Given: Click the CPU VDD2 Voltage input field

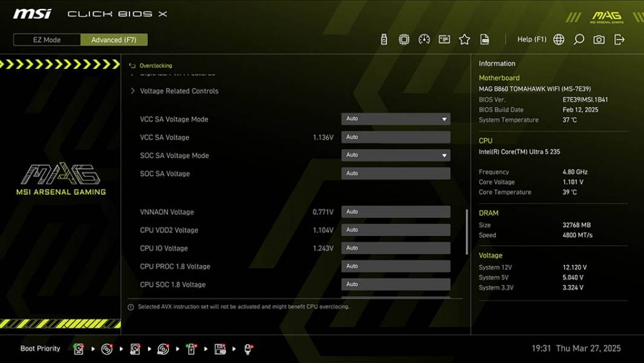Looking at the screenshot, I should pyautogui.click(x=395, y=230).
